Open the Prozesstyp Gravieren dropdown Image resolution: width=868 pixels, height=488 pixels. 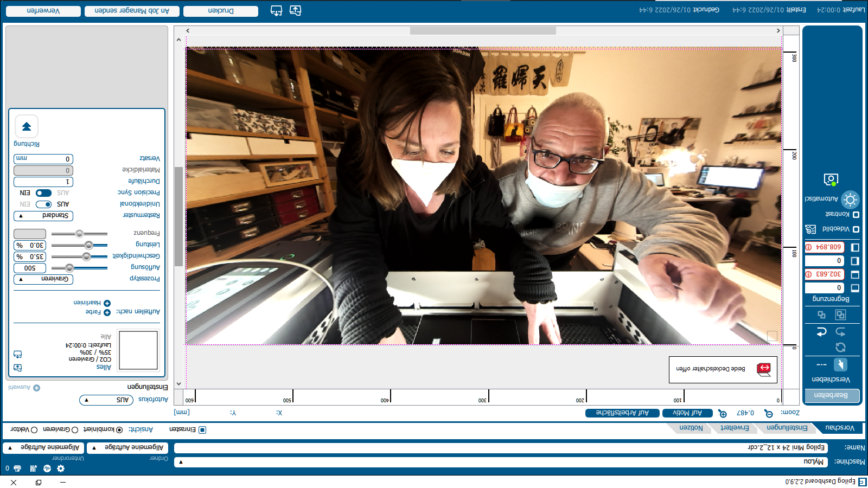43,279
